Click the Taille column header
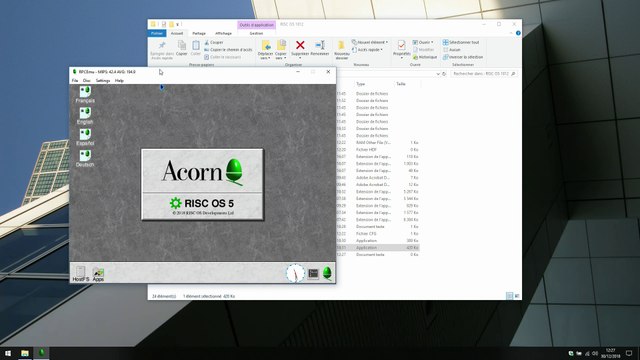 click(x=401, y=84)
